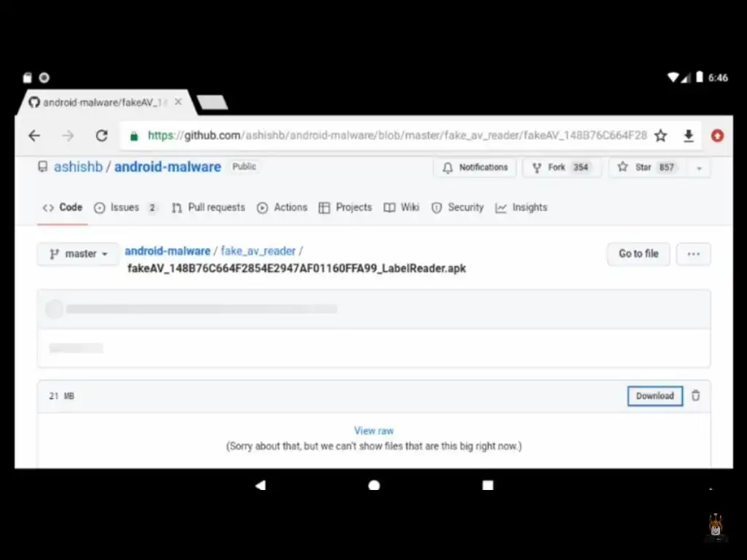Click the star count 857
This screenshot has height=560, width=747.
(x=666, y=168)
